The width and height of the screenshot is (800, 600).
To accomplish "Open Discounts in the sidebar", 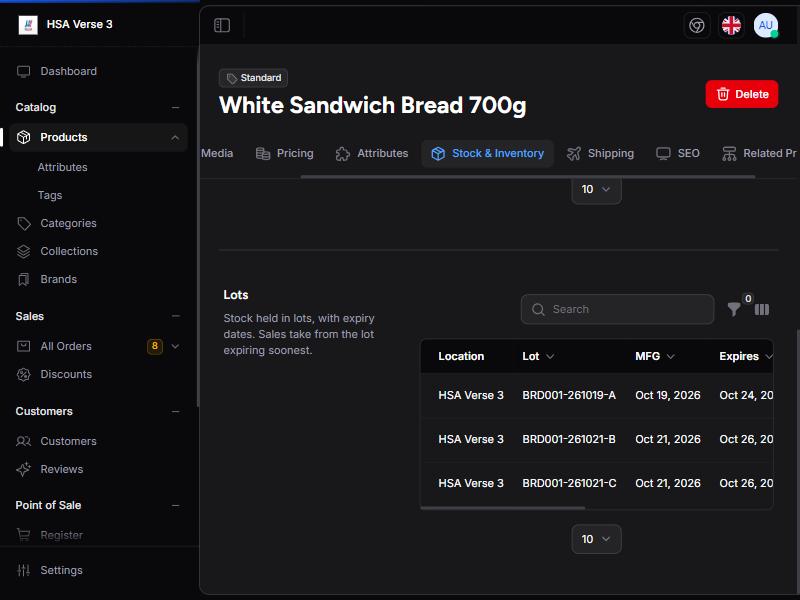I will (98, 374).
